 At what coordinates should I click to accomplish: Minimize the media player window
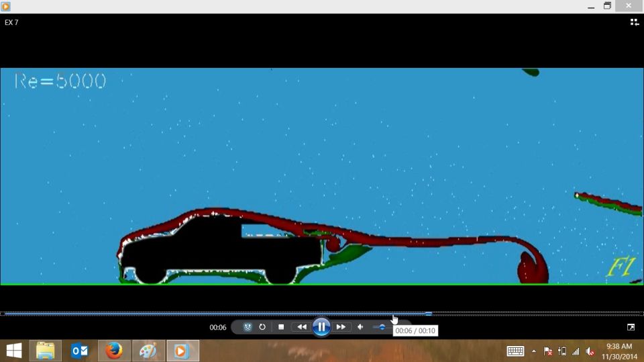[x=591, y=6]
